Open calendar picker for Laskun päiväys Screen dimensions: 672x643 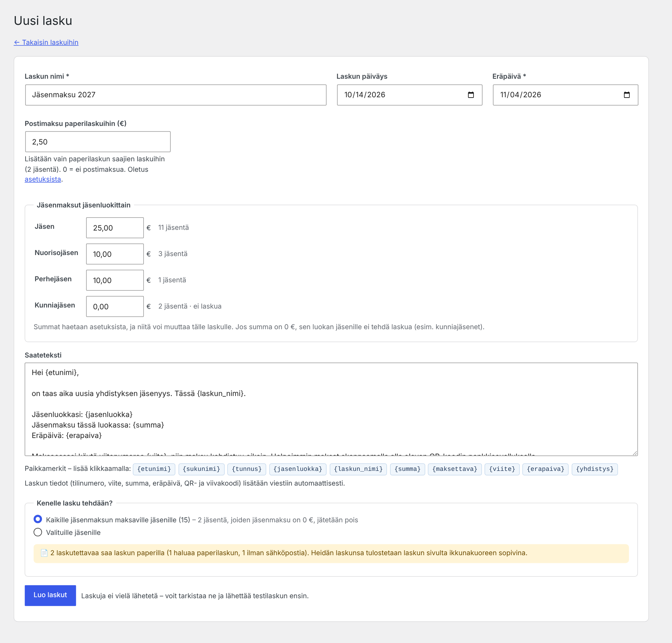click(x=471, y=95)
